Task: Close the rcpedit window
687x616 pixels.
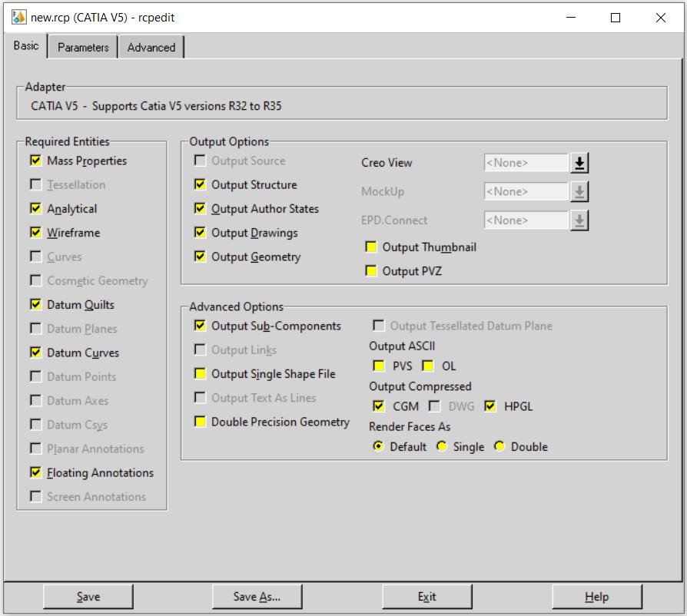Action: pyautogui.click(x=661, y=18)
